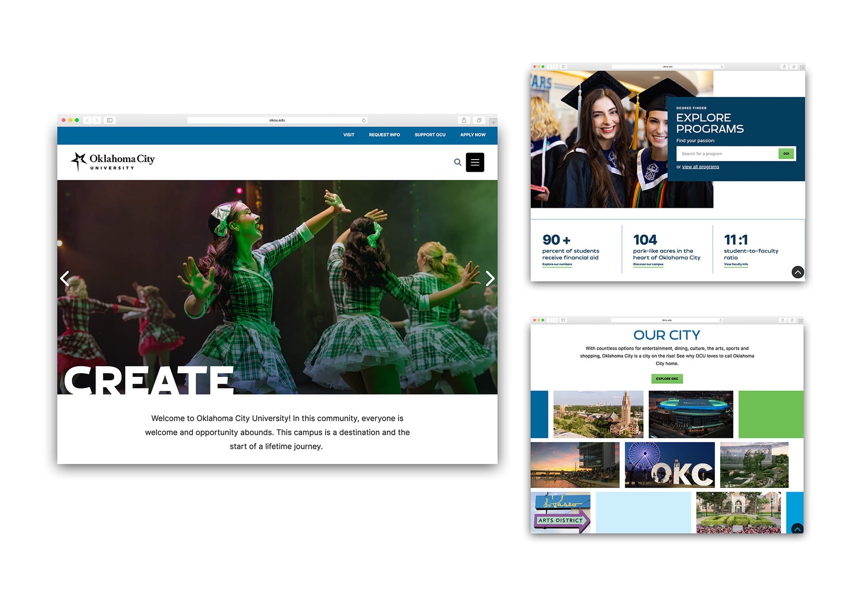Reload page in Explore Programs browser window
This screenshot has width=868, height=597.
pos(722,66)
